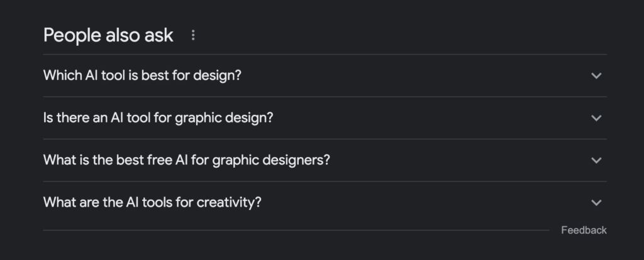
Task: Expand 'What is the best free AI for graphic designers?'
Action: tap(325, 160)
